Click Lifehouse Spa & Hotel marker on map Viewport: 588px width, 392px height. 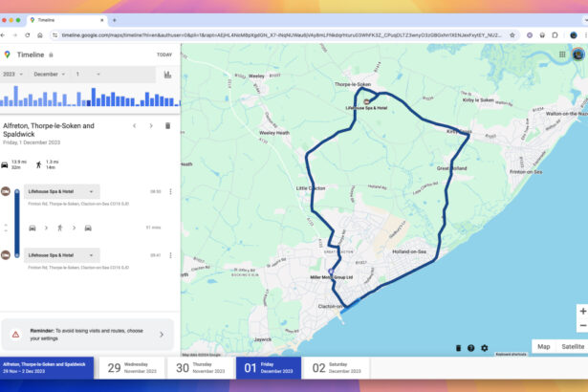point(367,101)
